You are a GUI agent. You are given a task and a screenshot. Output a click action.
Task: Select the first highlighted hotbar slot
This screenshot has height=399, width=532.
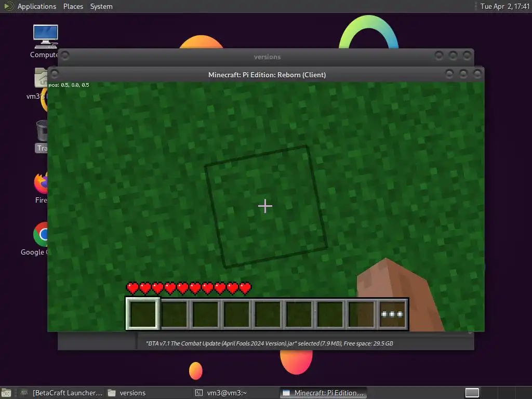(143, 314)
